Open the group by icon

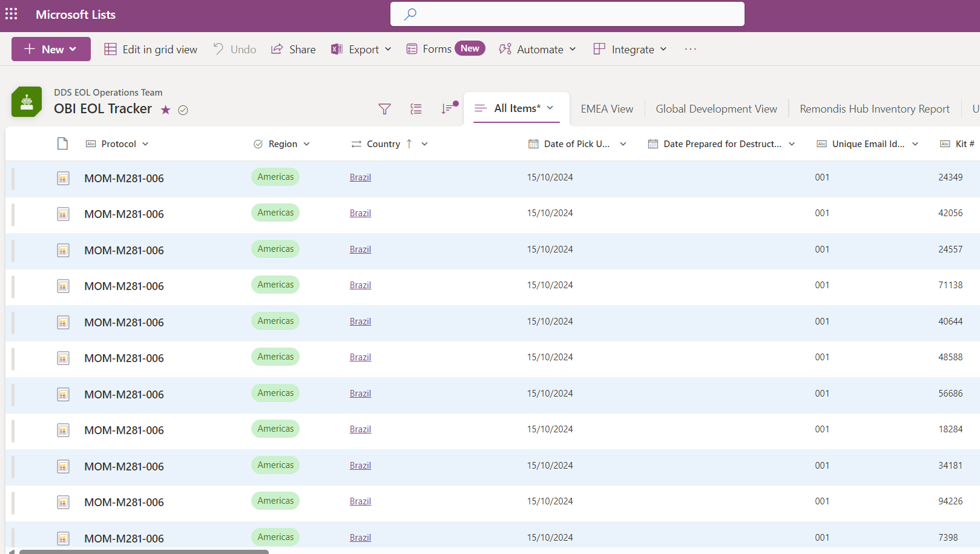click(x=416, y=109)
